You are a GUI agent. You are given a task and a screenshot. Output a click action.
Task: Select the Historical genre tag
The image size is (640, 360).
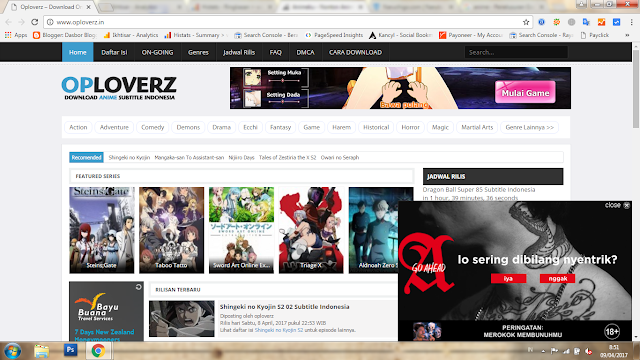[376, 127]
